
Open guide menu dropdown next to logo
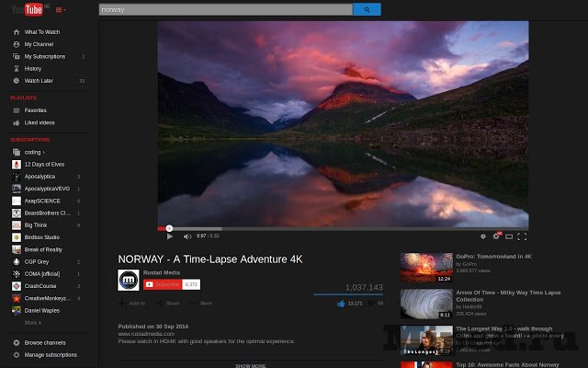coord(62,10)
